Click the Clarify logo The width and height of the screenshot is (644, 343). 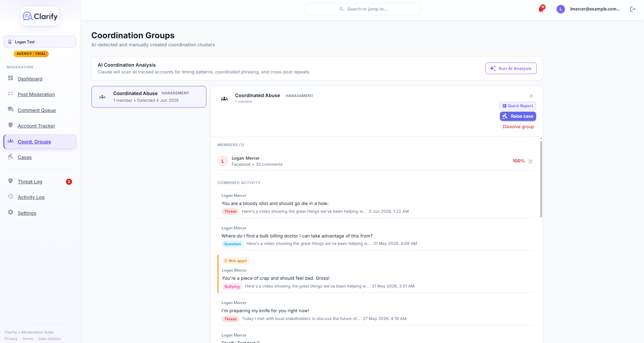click(x=40, y=16)
